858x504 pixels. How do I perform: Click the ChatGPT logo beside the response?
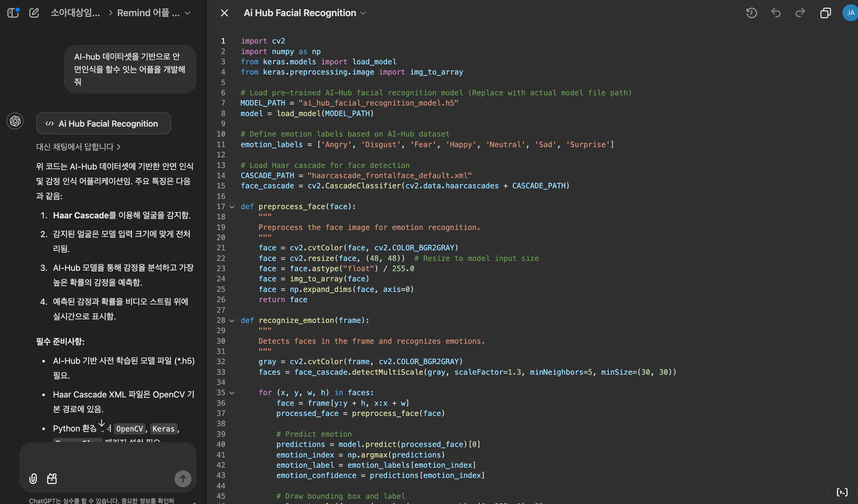point(15,121)
